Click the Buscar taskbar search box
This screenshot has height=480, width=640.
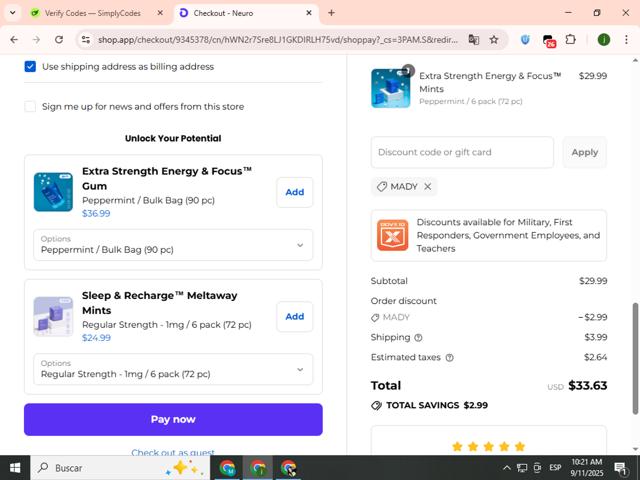coord(120,468)
